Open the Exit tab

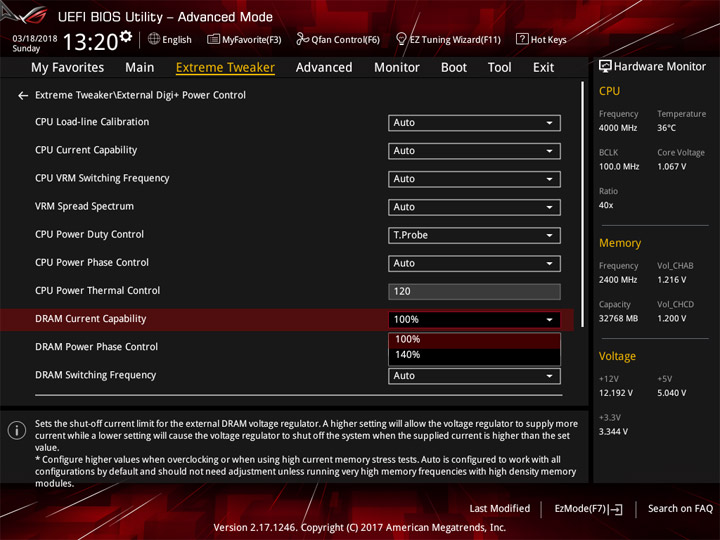pos(543,68)
